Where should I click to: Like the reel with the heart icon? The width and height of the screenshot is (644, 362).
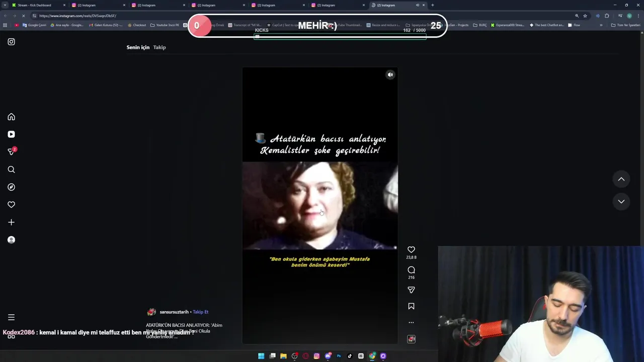point(411,249)
